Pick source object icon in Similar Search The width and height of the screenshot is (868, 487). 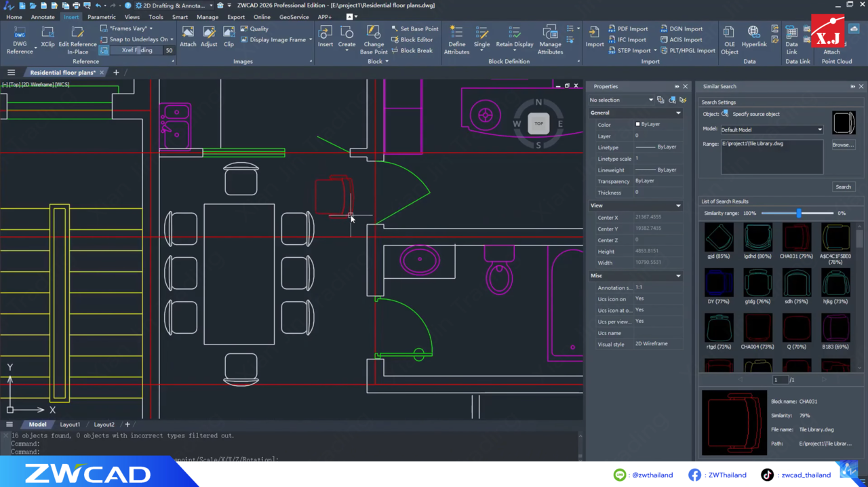725,114
